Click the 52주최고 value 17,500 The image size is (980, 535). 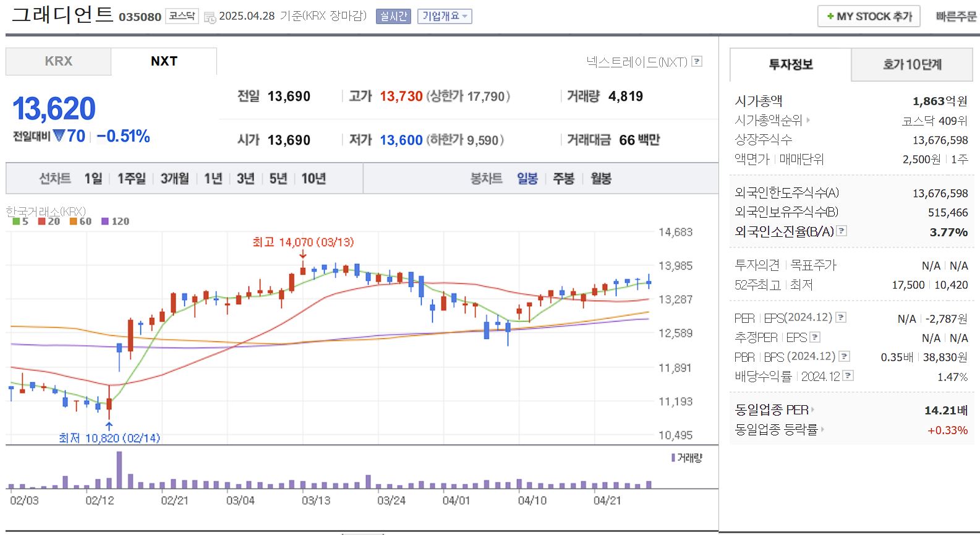pyautogui.click(x=908, y=285)
